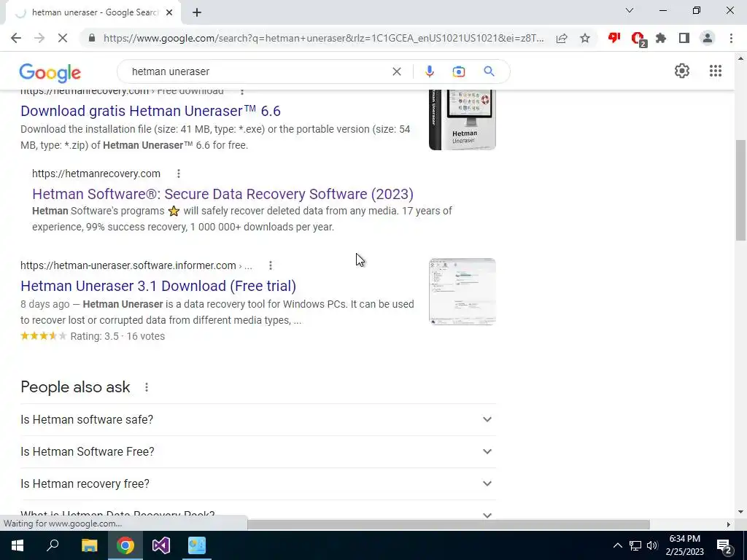
Task: Open the Extensions puzzle menu
Action: [661, 38]
